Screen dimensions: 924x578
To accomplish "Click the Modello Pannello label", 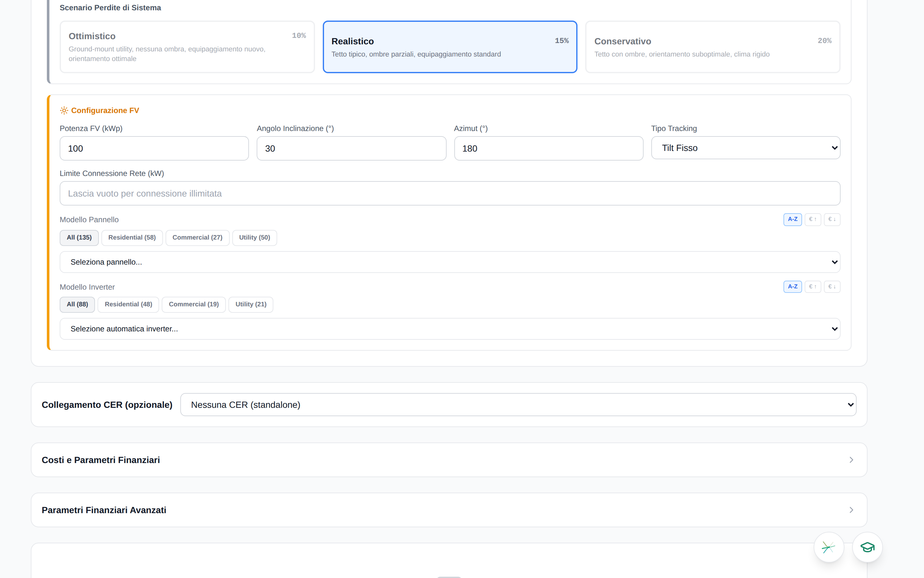I will pos(89,220).
